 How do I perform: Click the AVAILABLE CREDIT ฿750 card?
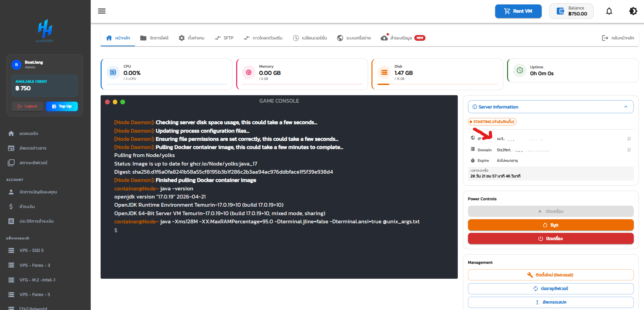(45, 86)
